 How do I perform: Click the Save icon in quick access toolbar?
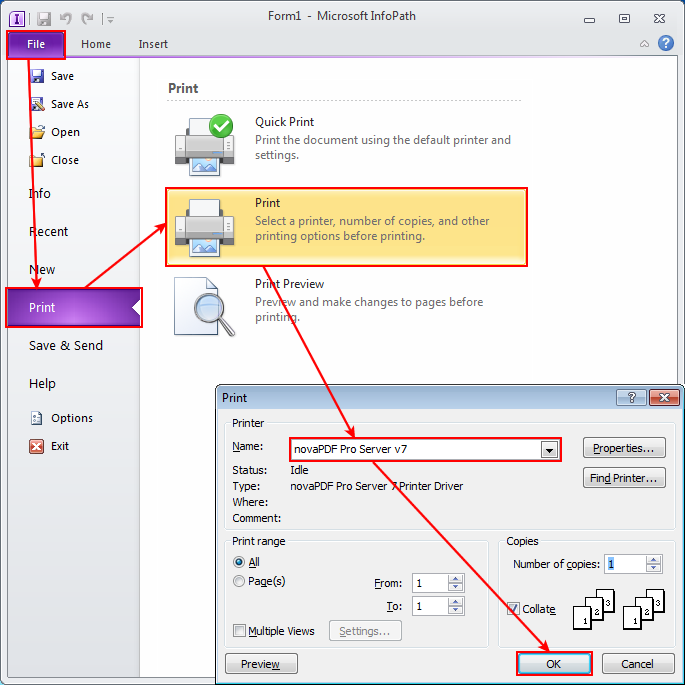44,19
